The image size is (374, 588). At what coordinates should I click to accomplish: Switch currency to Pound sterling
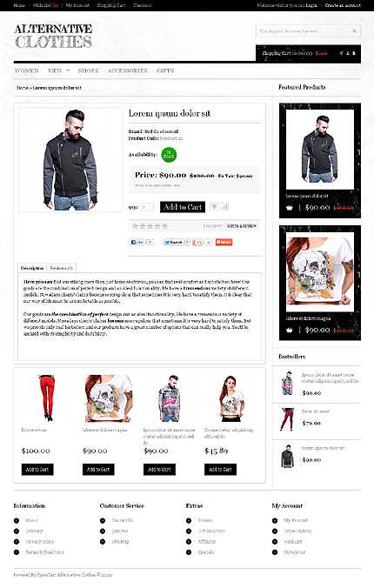(x=348, y=53)
